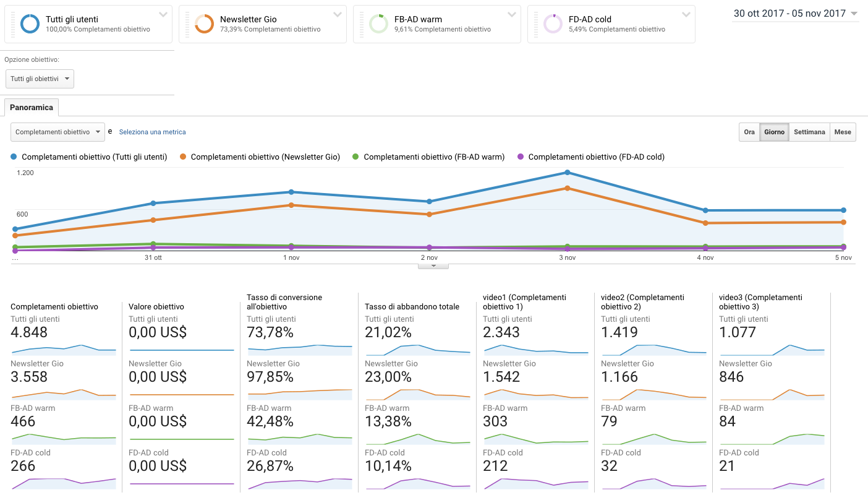Image resolution: width=868 pixels, height=495 pixels.
Task: Click the Completamenti obiettivo value 4.848
Action: 29,332
